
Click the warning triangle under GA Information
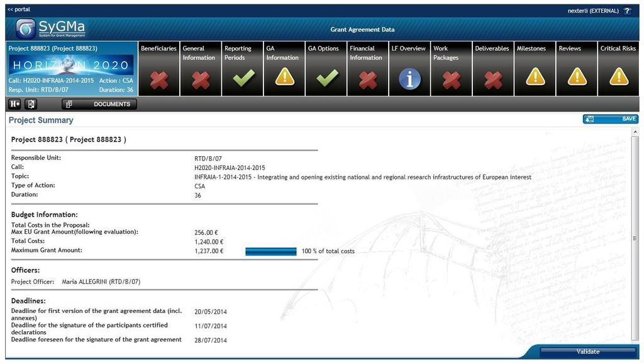click(x=285, y=76)
